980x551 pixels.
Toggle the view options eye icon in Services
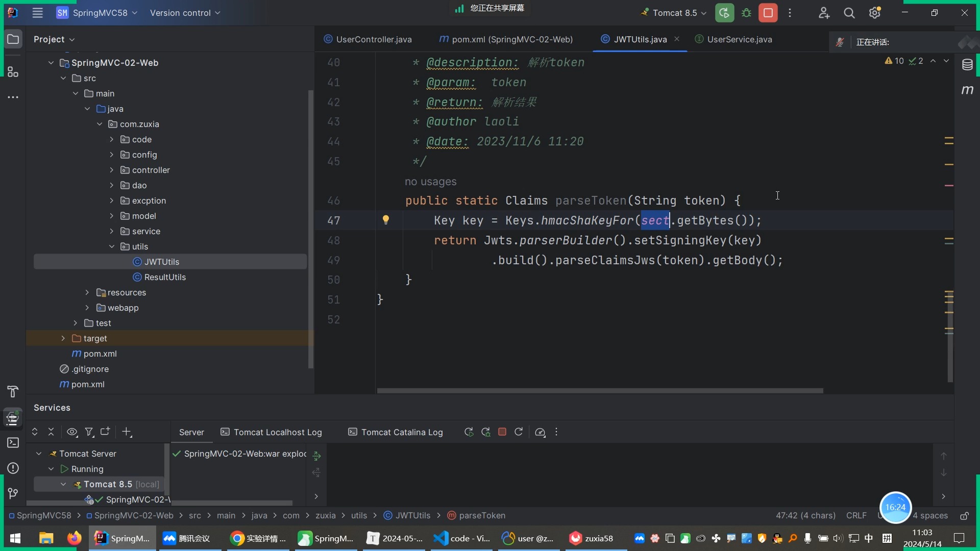coord(72,432)
